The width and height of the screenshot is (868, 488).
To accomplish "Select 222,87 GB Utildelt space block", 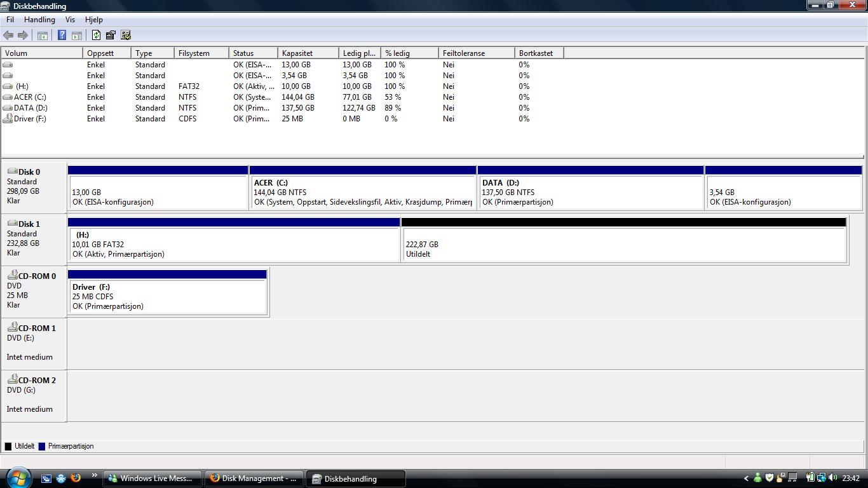I will 624,240.
